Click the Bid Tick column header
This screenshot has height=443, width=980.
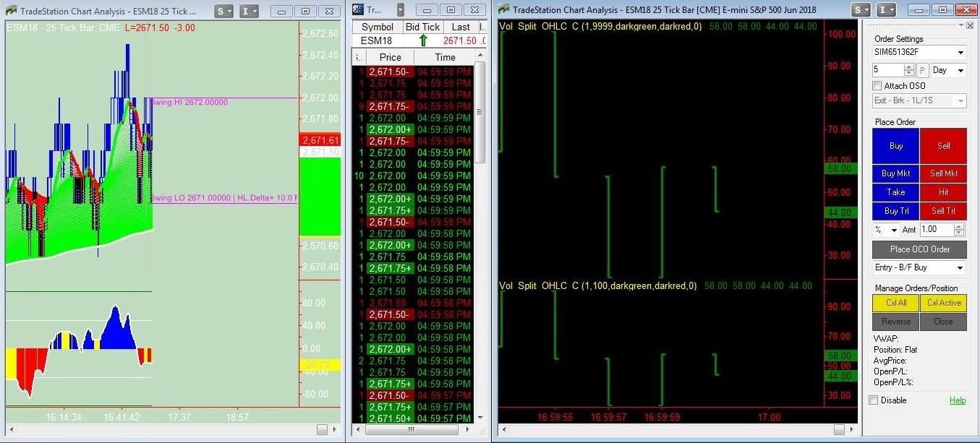[x=423, y=27]
